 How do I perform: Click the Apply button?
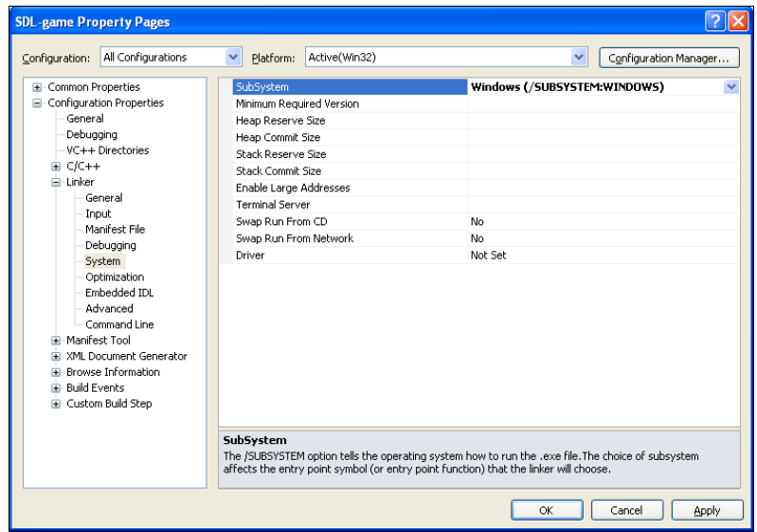click(x=707, y=510)
